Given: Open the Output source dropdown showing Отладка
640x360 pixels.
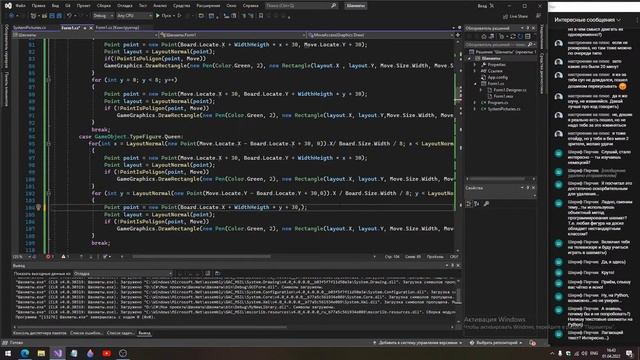Looking at the screenshot, I should tap(122, 273).
